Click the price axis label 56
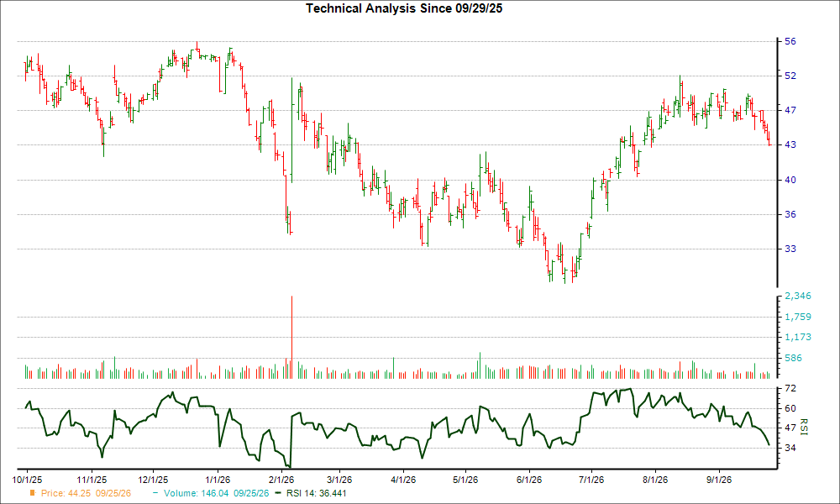The image size is (840, 504). (x=790, y=42)
